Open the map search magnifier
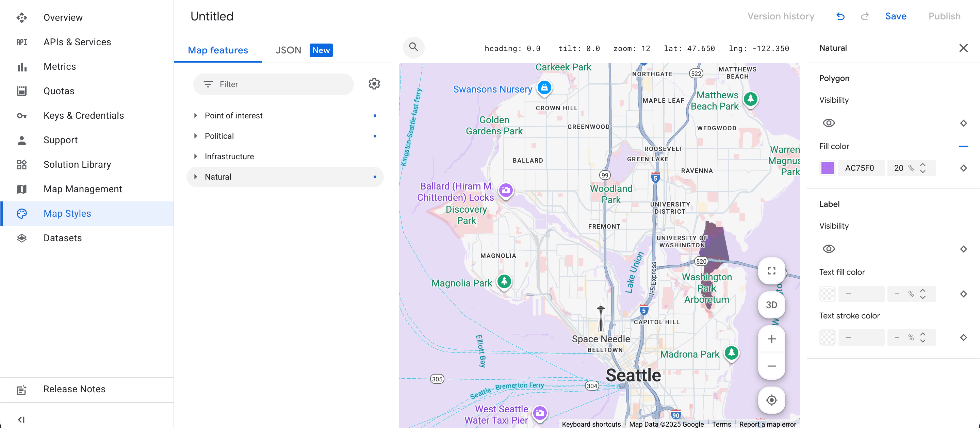The height and width of the screenshot is (428, 980). (414, 48)
